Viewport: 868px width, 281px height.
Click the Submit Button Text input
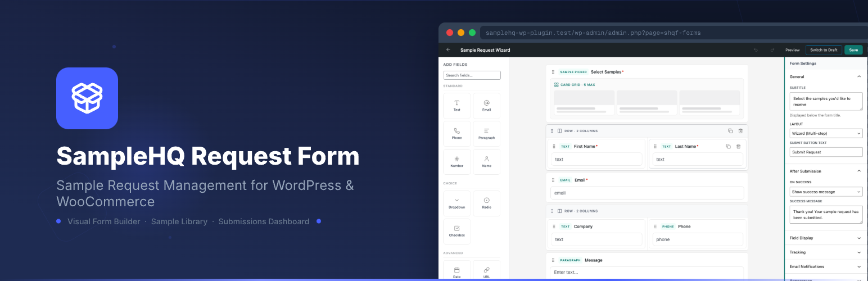tap(826, 152)
